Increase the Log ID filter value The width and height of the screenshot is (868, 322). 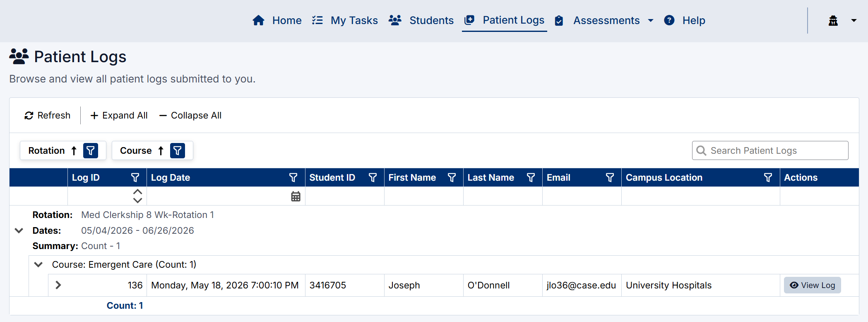point(138,192)
